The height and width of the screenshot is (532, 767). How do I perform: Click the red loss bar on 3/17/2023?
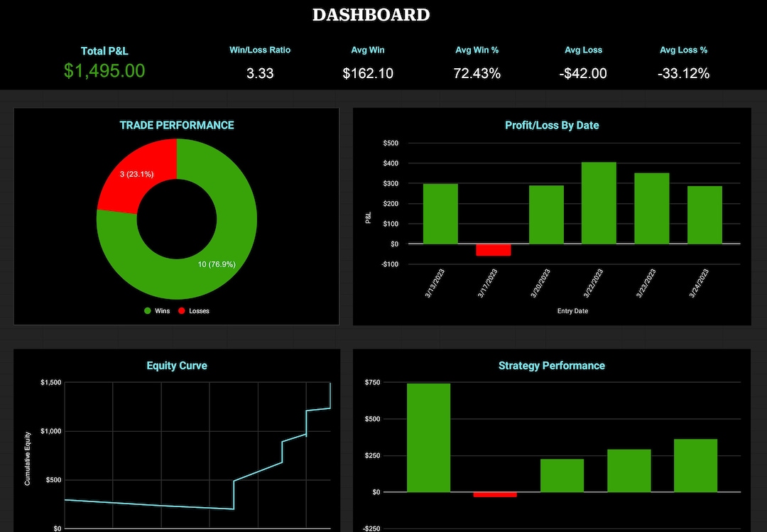[493, 250]
